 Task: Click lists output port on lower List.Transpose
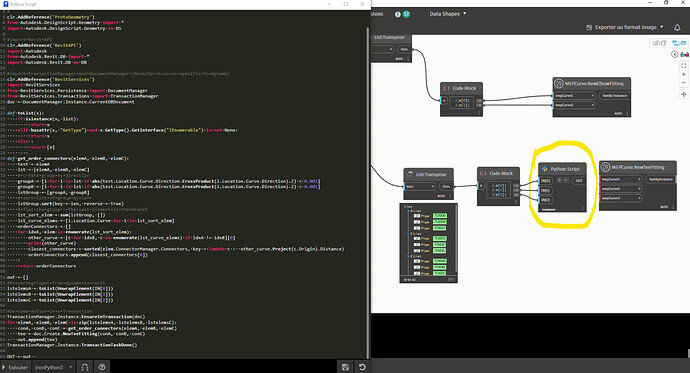(x=446, y=186)
